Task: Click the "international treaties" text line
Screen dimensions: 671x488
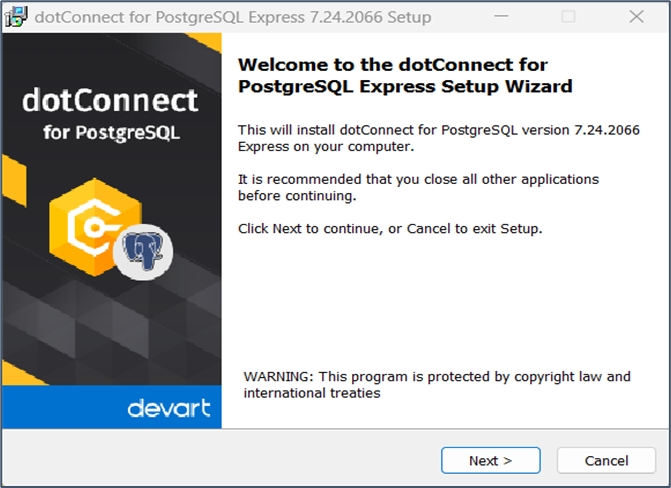Action: click(311, 393)
